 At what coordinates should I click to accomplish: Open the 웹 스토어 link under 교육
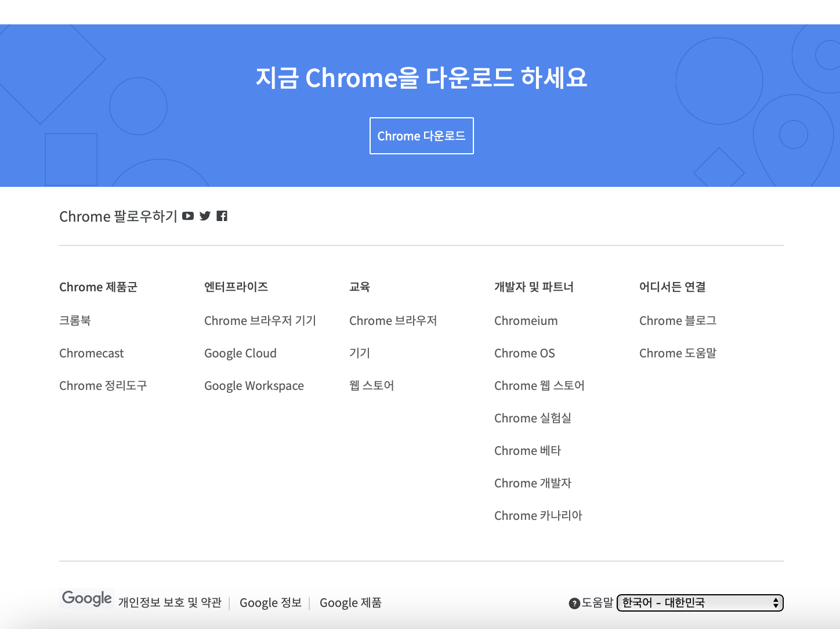(x=372, y=385)
